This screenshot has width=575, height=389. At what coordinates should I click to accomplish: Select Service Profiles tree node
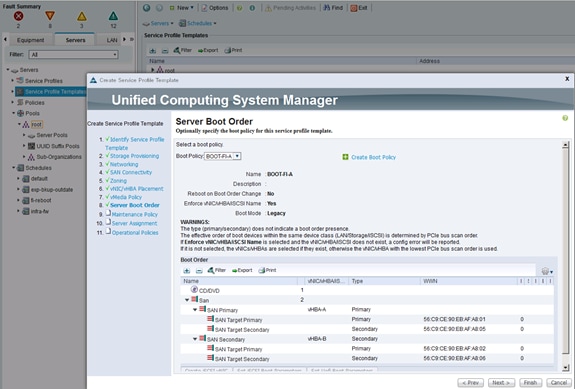click(43, 81)
